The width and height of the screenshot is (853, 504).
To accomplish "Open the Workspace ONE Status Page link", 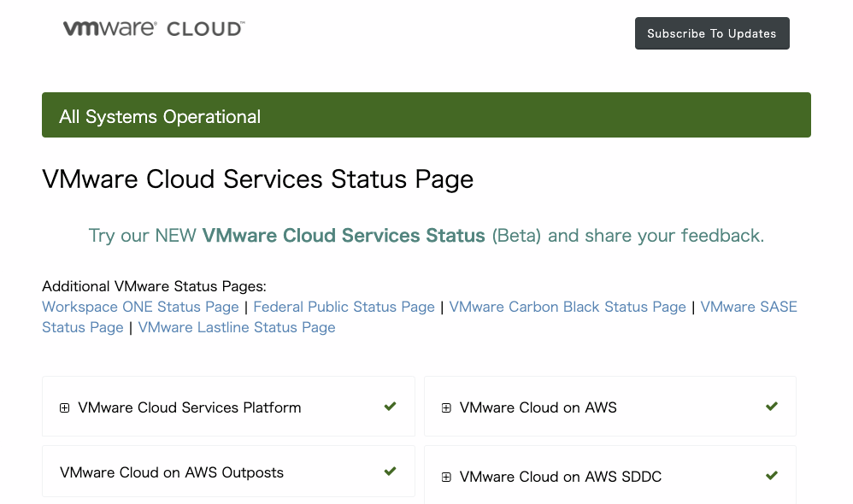I will click(x=139, y=307).
